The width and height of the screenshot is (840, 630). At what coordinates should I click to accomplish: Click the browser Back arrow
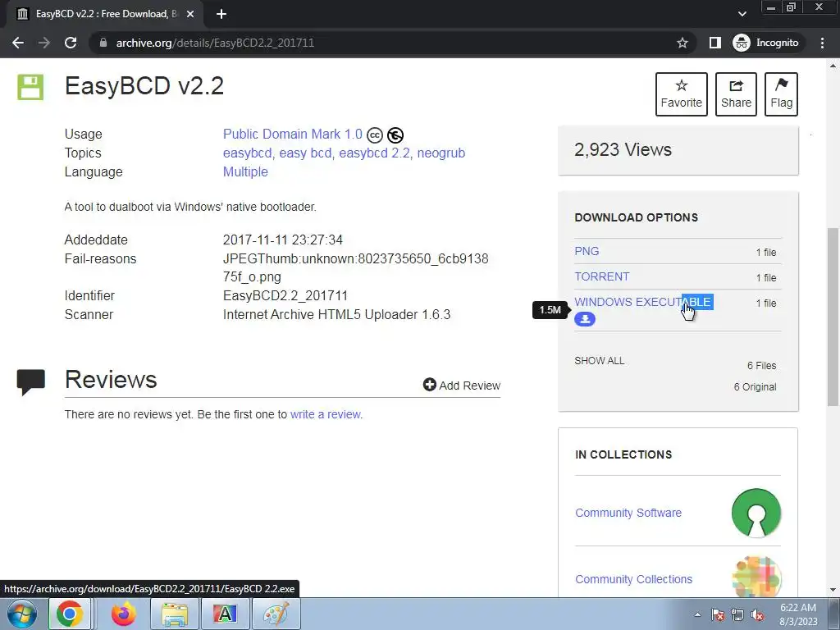18,43
